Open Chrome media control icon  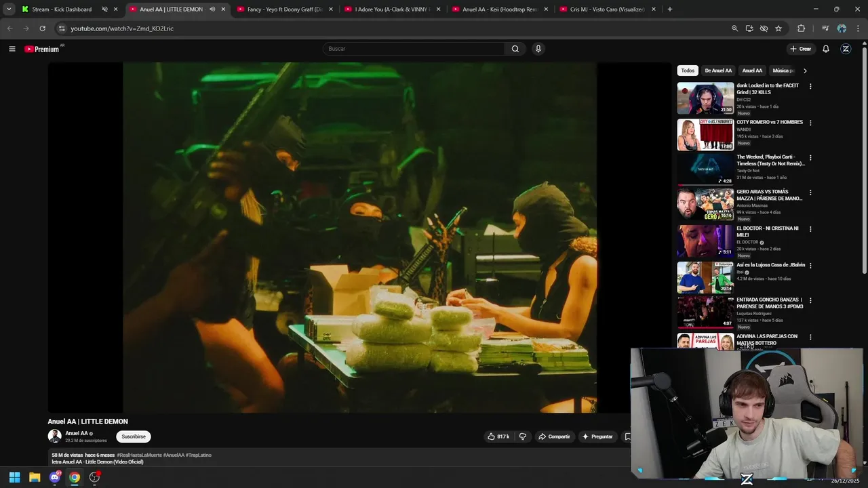coord(825,28)
